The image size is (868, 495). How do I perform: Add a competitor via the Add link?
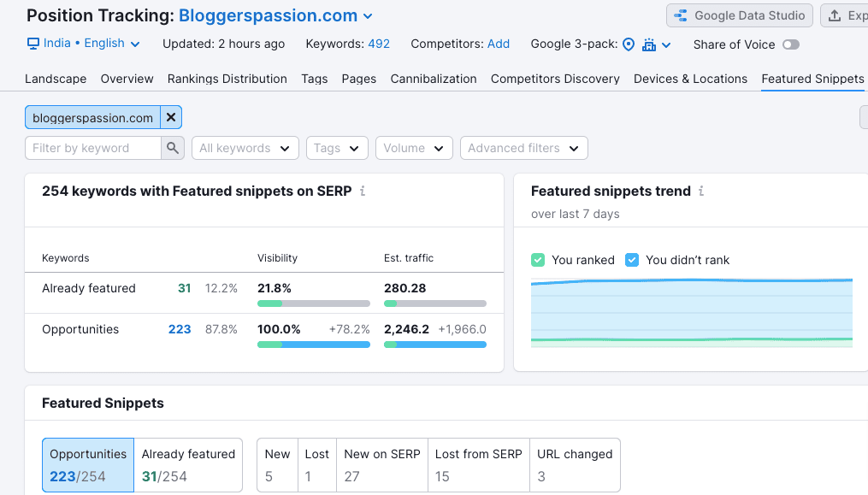click(x=499, y=43)
